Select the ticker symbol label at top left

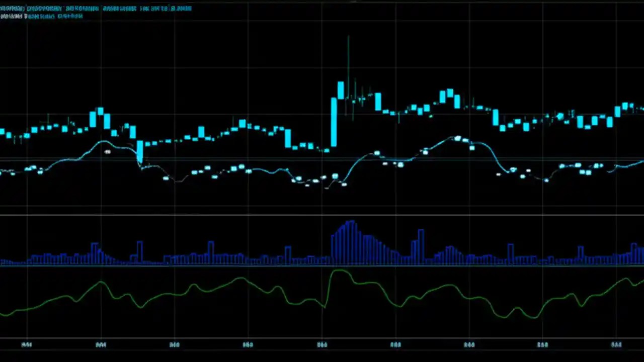click(x=13, y=8)
